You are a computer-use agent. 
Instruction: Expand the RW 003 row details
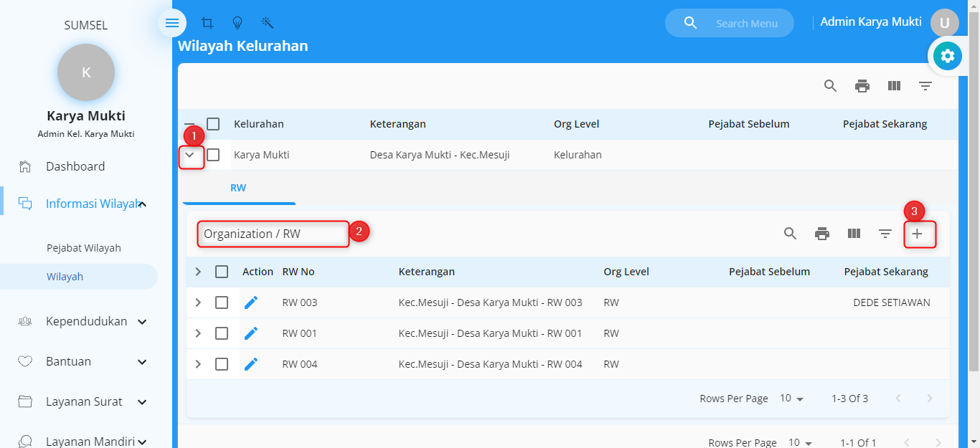click(199, 302)
